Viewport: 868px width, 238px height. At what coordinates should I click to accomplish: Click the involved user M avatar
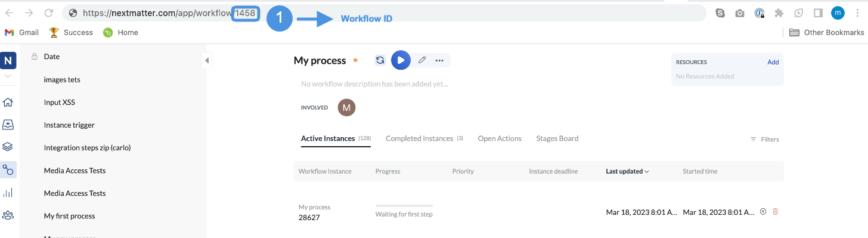point(346,107)
